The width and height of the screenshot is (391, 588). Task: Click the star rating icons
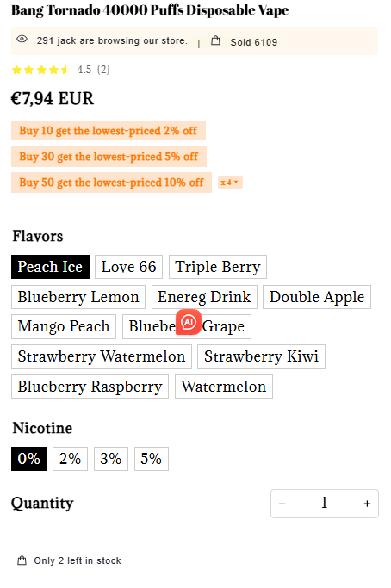pos(40,70)
